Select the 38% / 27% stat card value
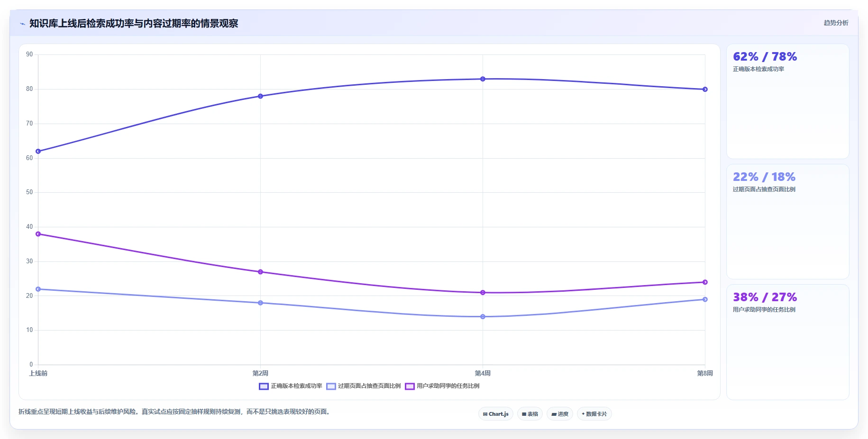Viewport: 868px width, 439px height. click(x=765, y=297)
